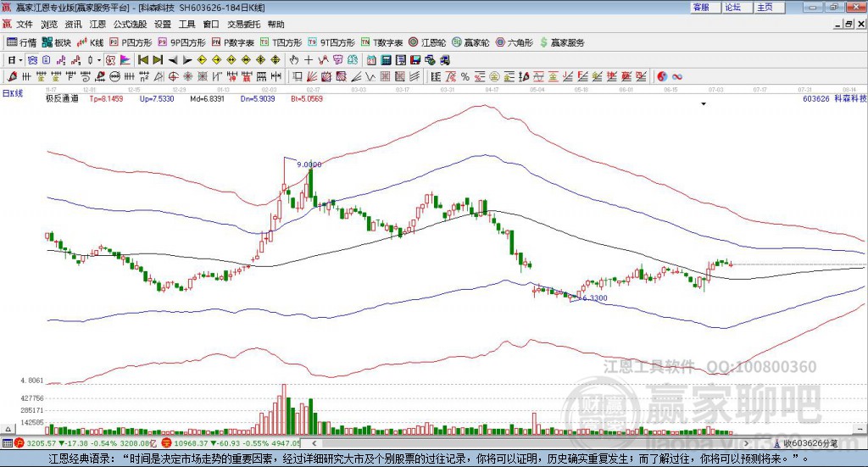
Task: Select the percent line tool
Action: 465,76
